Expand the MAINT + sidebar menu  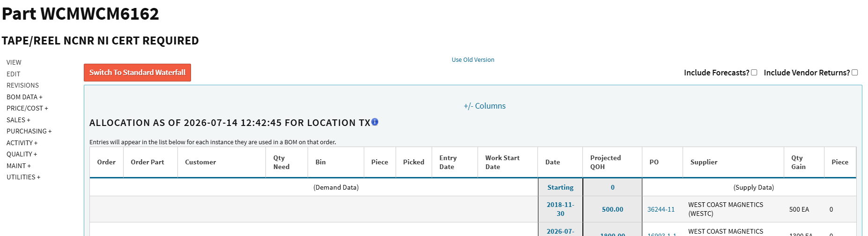point(19,166)
